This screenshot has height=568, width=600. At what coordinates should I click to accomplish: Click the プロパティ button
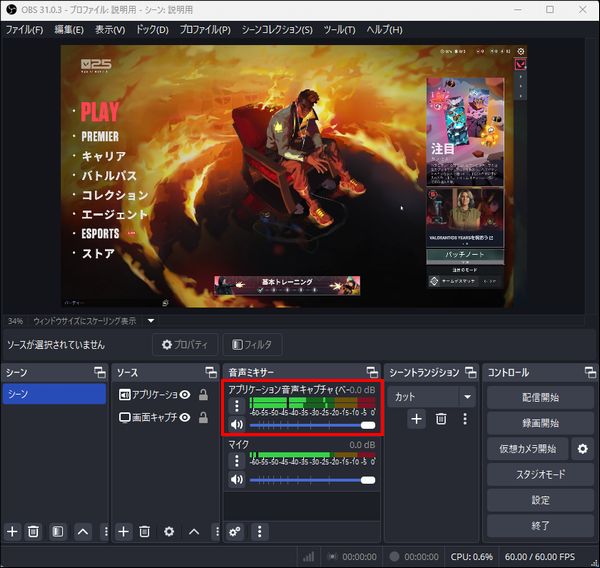[185, 344]
